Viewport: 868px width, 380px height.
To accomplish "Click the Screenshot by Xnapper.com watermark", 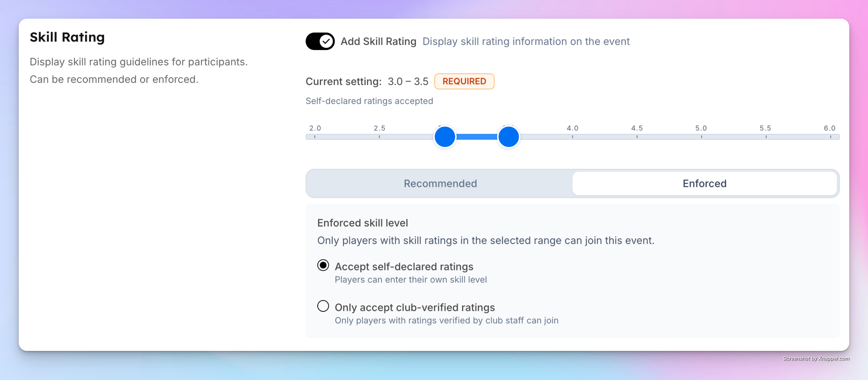I will [816, 358].
